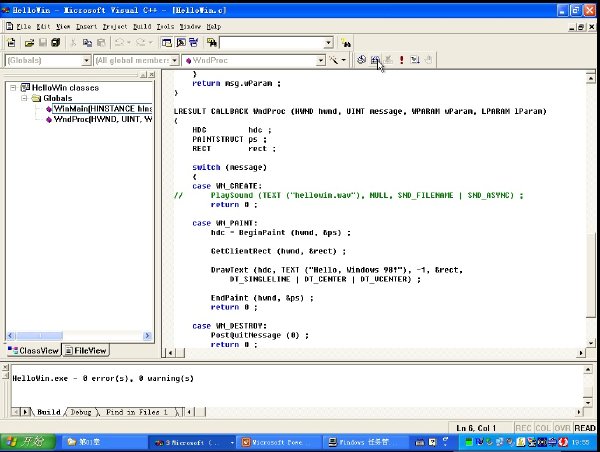The height and width of the screenshot is (452, 600).
Task: Switch to the ClassView tab
Action: (x=33, y=351)
